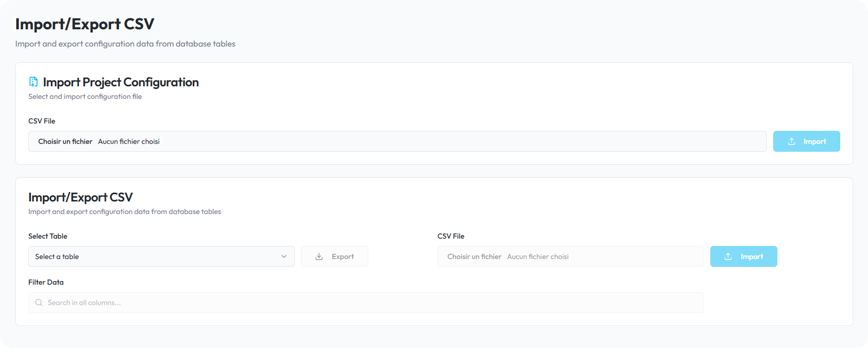This screenshot has width=868, height=348.
Task: Click the main "Import/Export CSV" page title
Action: pyautogui.click(x=85, y=24)
